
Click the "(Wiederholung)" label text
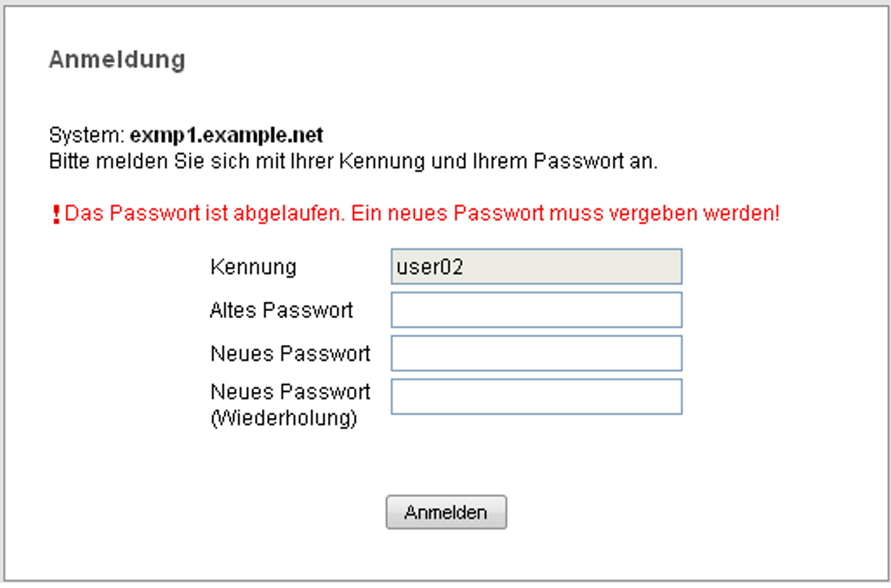click(284, 419)
